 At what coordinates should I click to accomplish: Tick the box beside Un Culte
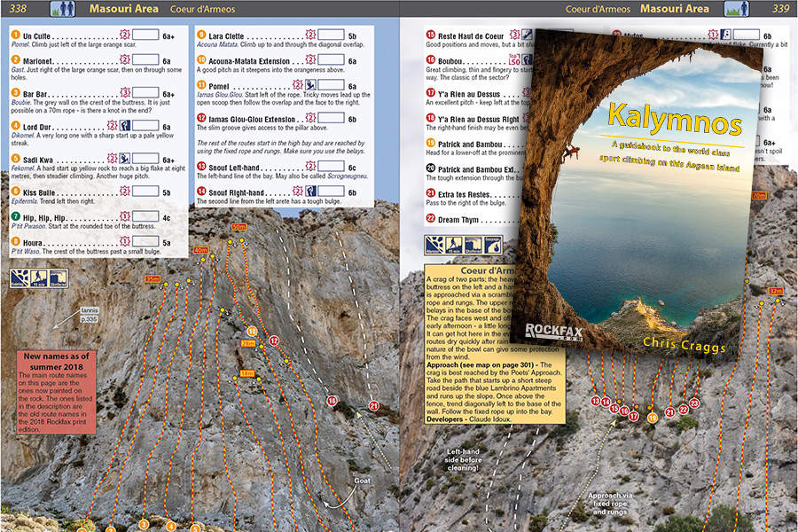pyautogui.click(x=145, y=35)
